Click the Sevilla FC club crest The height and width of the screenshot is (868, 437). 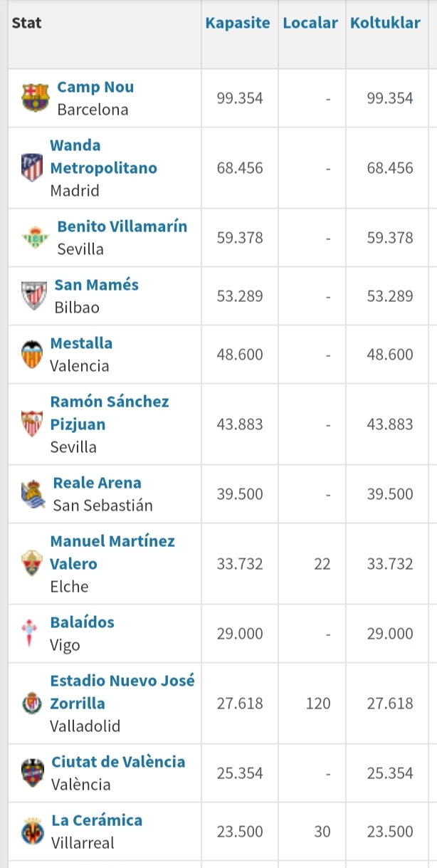click(32, 424)
